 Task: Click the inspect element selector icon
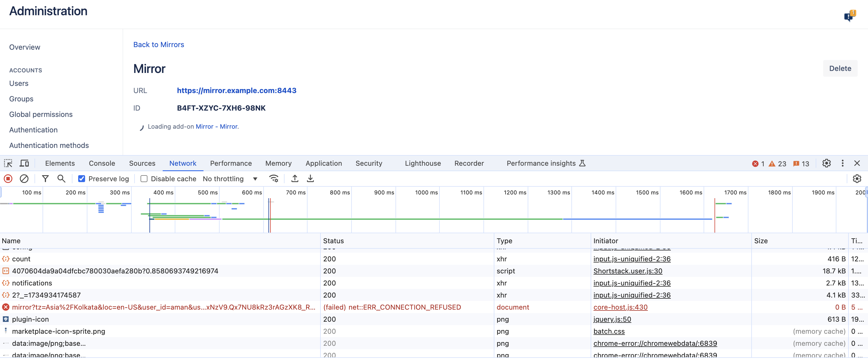[x=8, y=163]
